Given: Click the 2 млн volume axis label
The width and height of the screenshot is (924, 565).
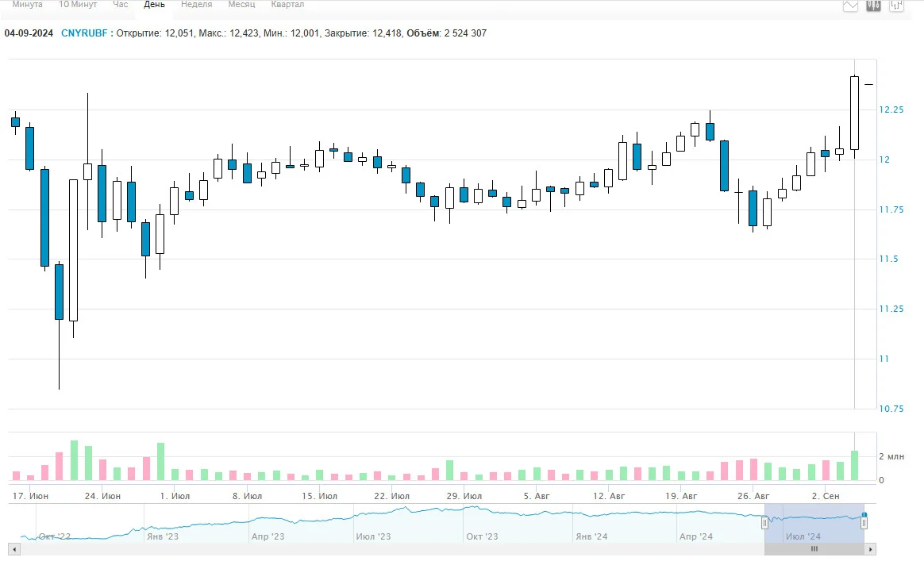Looking at the screenshot, I should coord(891,456).
